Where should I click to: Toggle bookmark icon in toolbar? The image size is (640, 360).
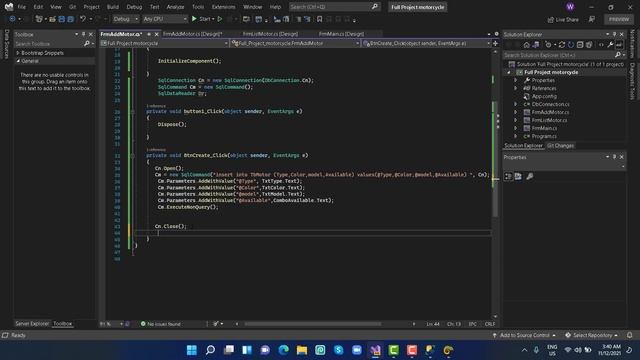click(320, 19)
